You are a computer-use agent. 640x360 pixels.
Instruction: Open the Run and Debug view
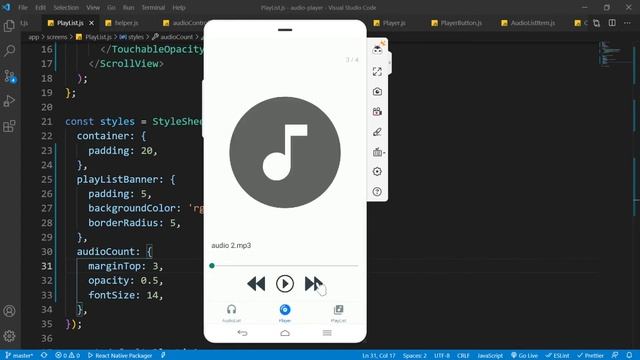tap(9, 101)
